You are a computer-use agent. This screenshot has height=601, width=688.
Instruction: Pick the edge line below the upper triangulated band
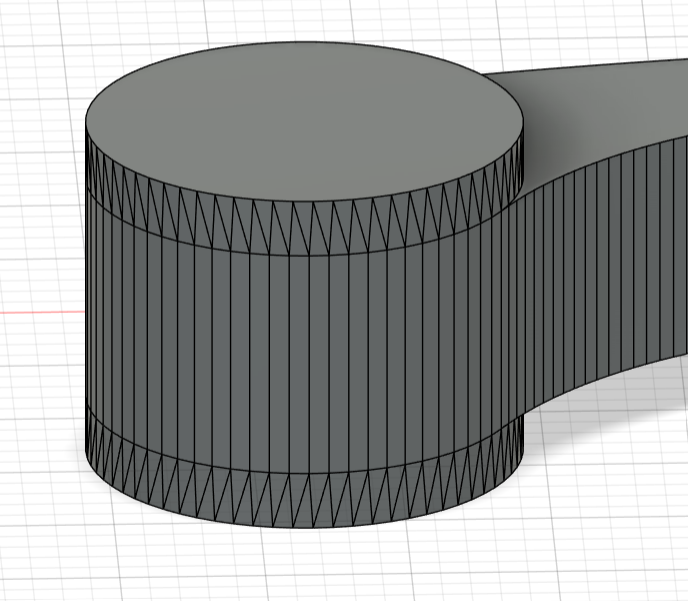[300, 254]
